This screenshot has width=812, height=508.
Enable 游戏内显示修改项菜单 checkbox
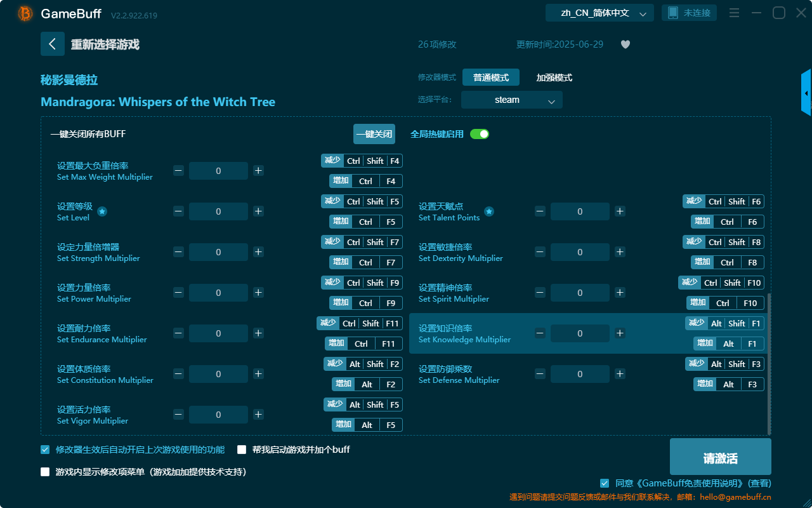click(45, 472)
